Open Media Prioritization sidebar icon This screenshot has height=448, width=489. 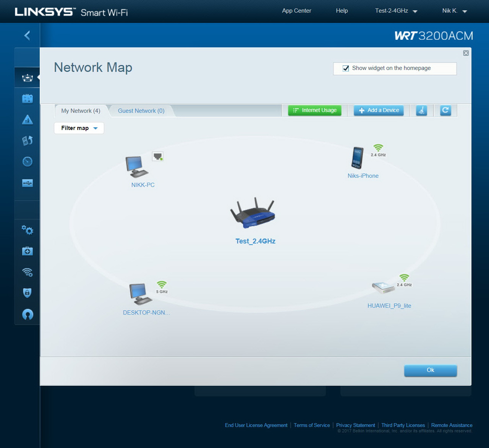28,141
